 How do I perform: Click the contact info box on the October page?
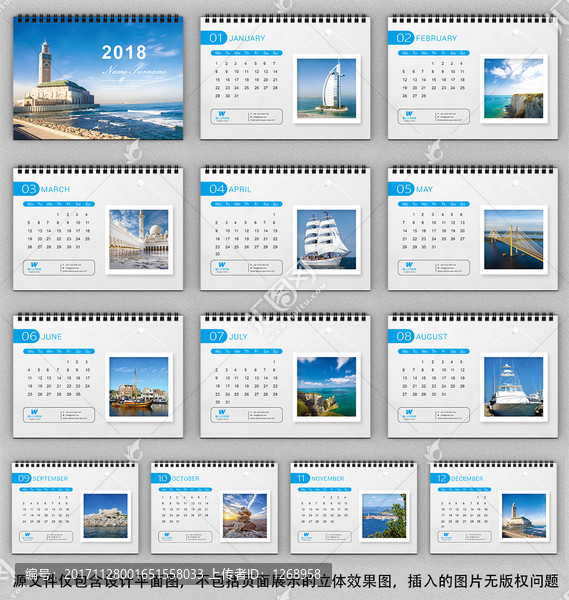(185, 537)
